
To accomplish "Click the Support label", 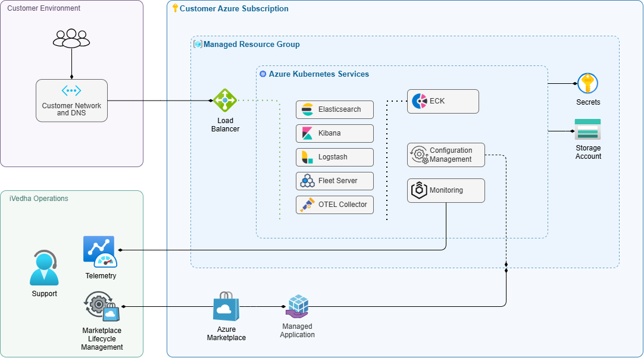I will point(45,294).
